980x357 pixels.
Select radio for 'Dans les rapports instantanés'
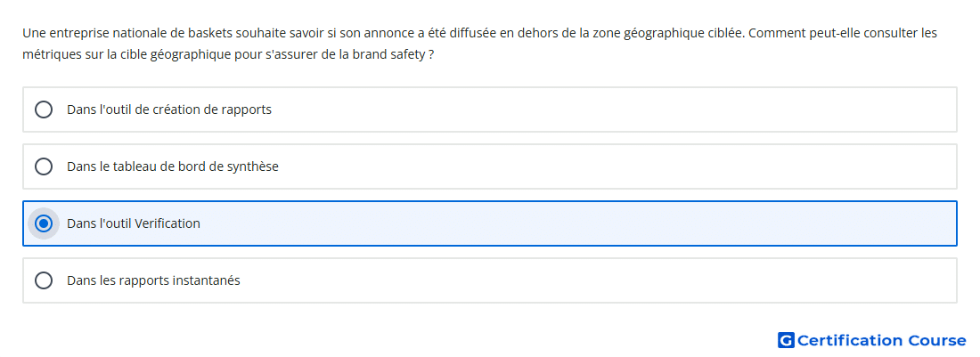coord(44,280)
